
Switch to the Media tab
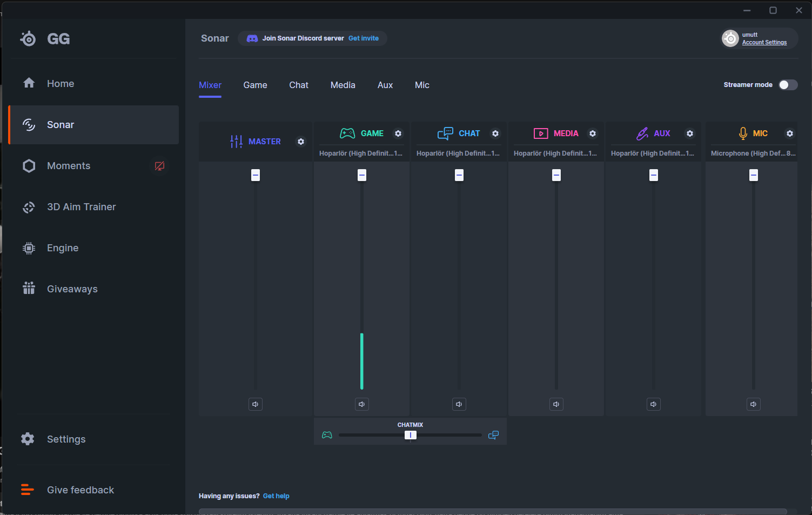click(x=343, y=85)
